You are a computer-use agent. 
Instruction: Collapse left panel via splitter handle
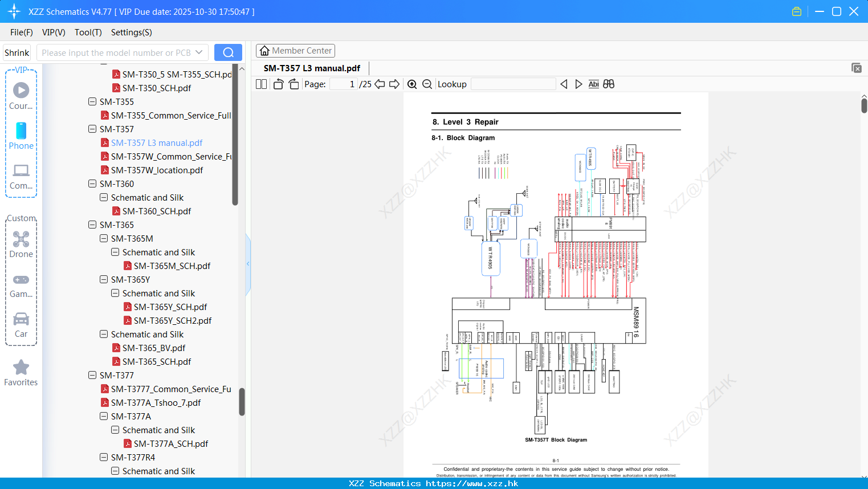(248, 264)
